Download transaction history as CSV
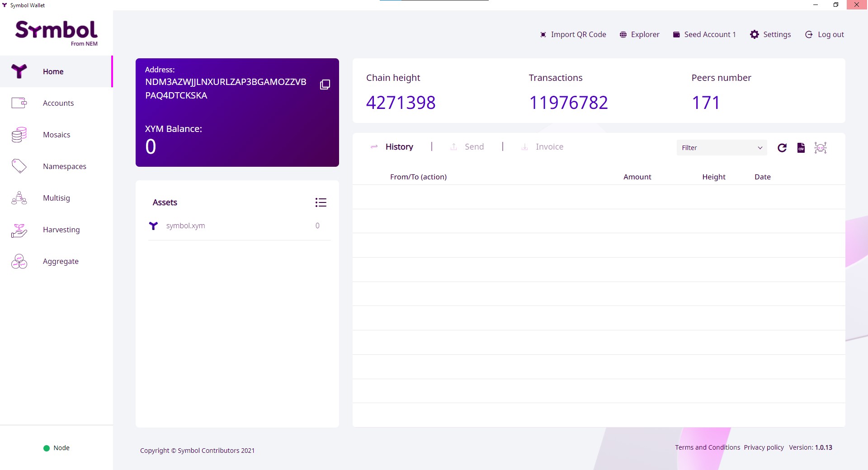868x470 pixels. (x=801, y=148)
